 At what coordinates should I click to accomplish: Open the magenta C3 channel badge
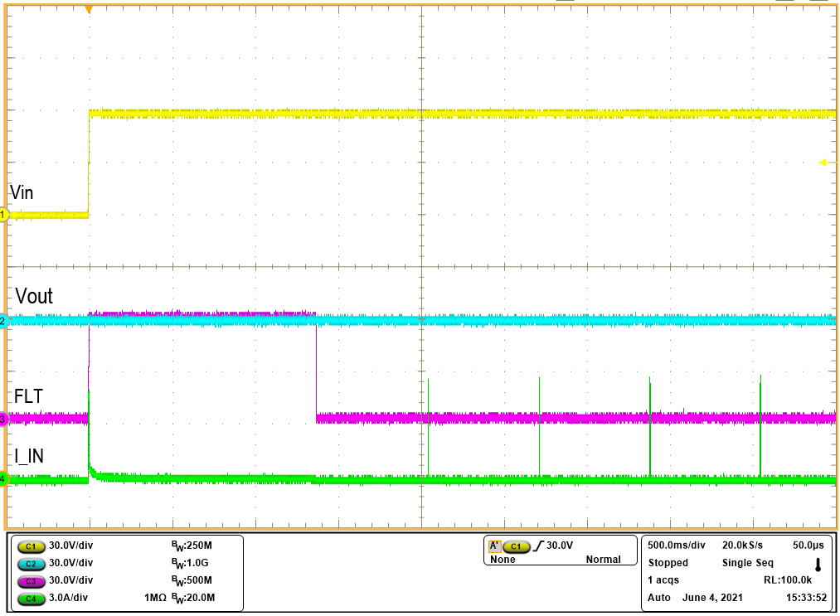pos(32,580)
